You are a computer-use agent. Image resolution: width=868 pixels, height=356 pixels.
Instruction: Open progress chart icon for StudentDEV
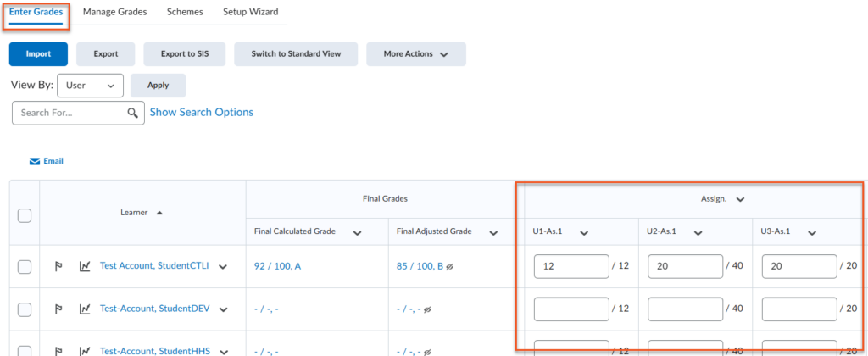[85, 309]
